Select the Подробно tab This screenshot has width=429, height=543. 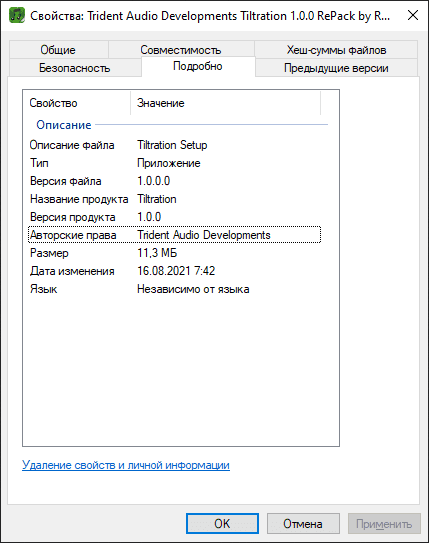click(198, 66)
